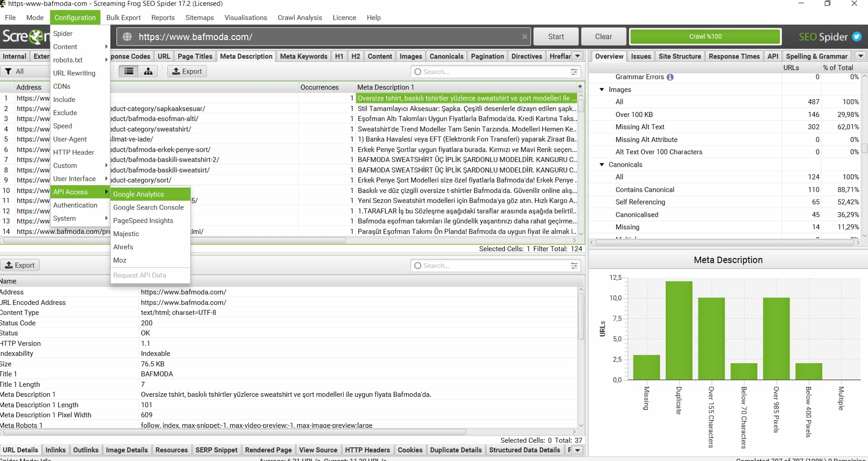The height and width of the screenshot is (461, 868).
Task: Open filter options in top search box
Action: pos(574,72)
